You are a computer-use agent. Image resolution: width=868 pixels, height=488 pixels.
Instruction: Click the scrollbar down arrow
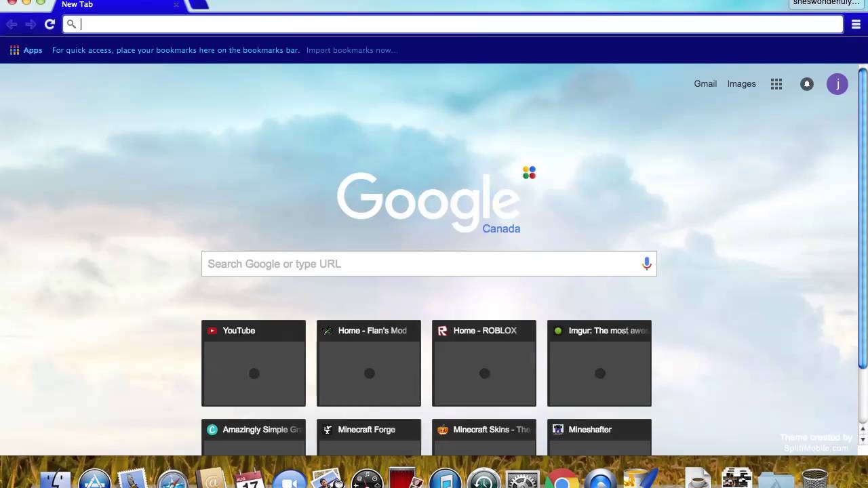[863, 440]
